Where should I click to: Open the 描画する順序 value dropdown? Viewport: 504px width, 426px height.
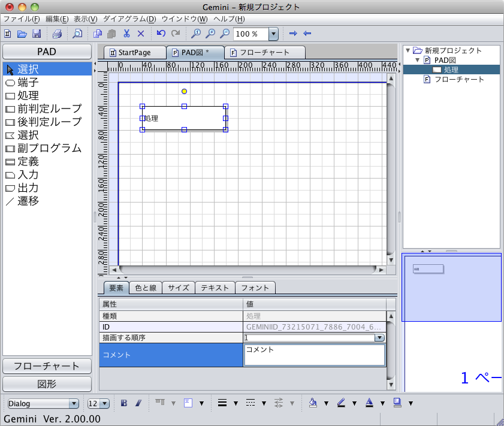(379, 338)
